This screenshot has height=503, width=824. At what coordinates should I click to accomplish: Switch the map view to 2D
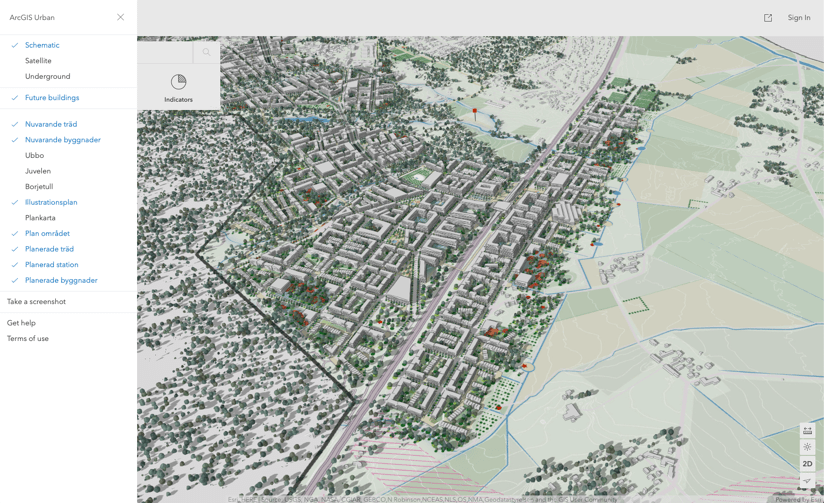click(x=807, y=464)
